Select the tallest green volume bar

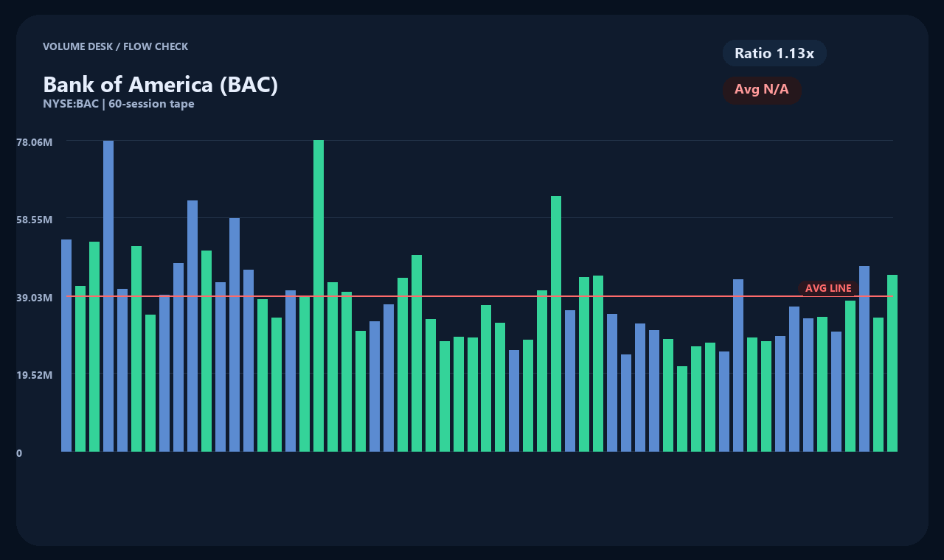pos(319,295)
